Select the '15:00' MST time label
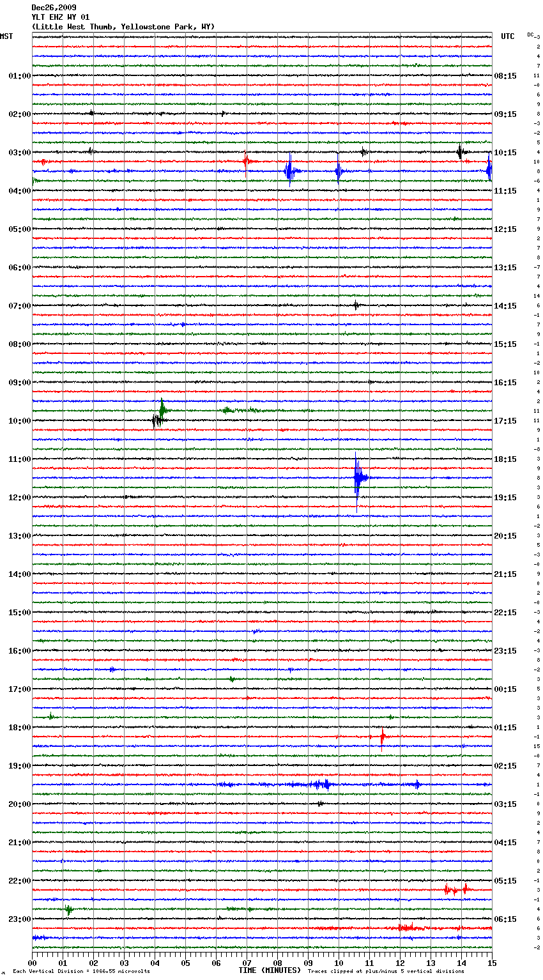Viewport: 543px width, 980px height. click(x=20, y=613)
